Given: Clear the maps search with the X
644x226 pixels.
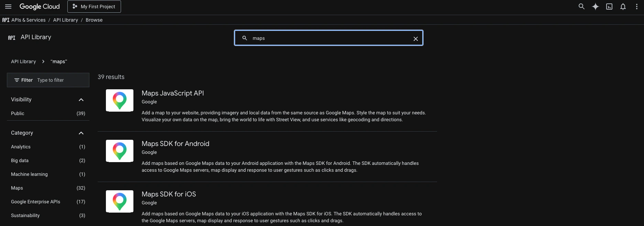Looking at the screenshot, I should coord(416,39).
